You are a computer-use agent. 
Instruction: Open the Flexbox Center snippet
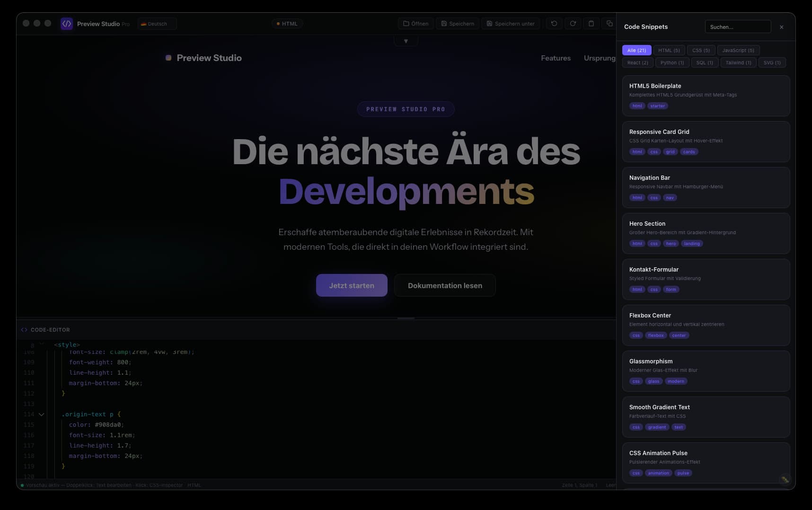706,325
